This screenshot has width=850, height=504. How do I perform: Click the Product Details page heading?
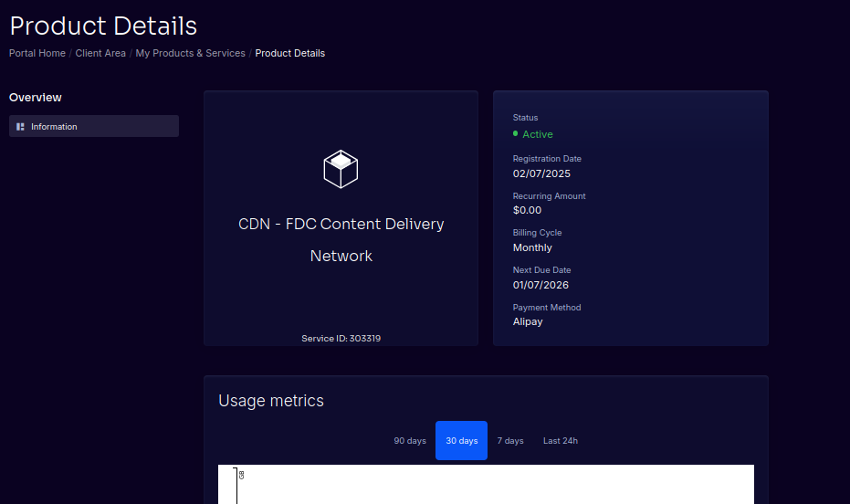103,26
